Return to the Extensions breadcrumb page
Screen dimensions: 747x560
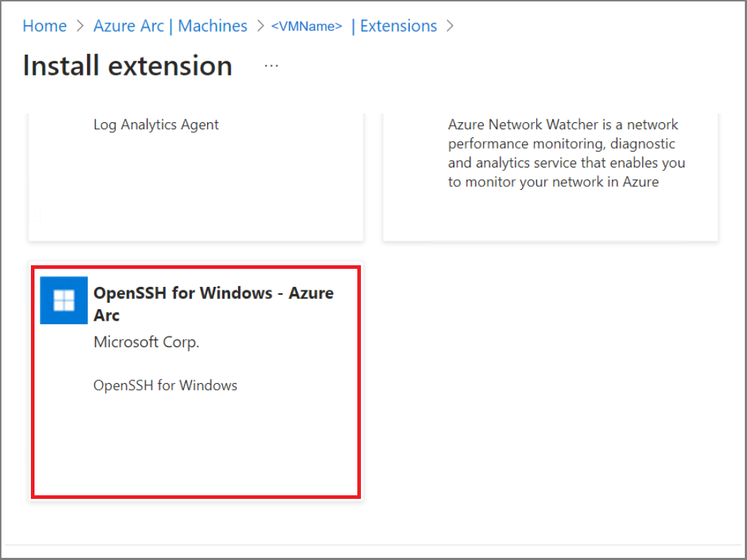click(x=398, y=26)
